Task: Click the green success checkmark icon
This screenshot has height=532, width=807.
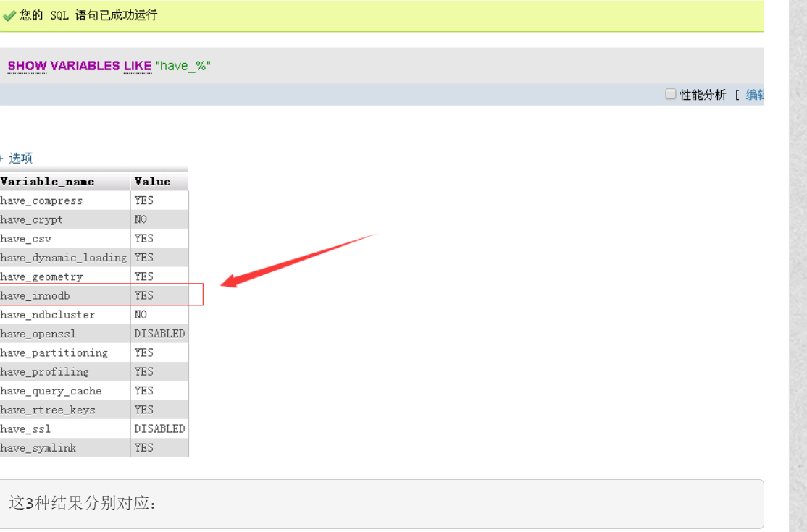Action: [9, 16]
